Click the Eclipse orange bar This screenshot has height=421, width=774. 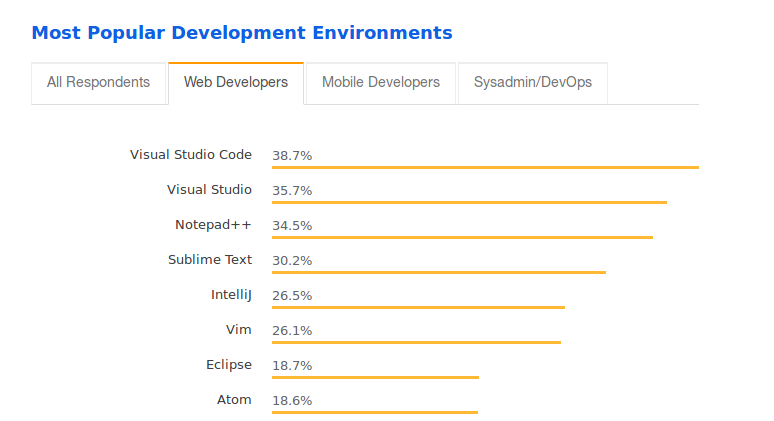(x=375, y=378)
